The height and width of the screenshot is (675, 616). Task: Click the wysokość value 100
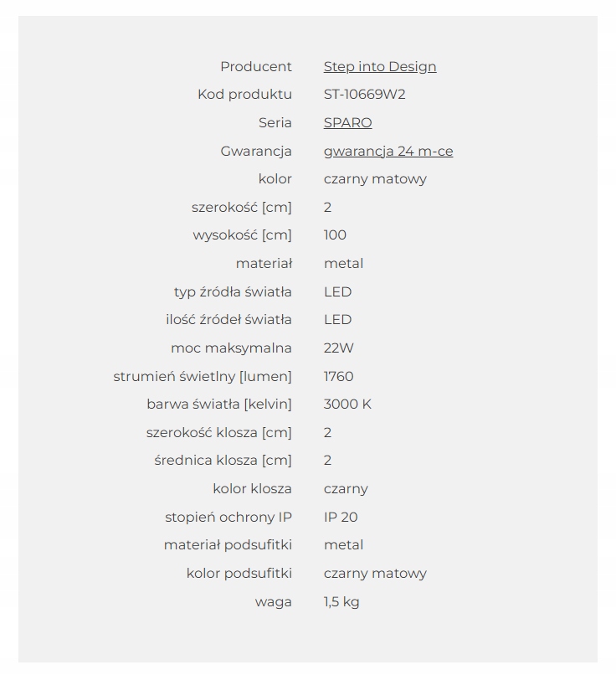click(x=335, y=235)
